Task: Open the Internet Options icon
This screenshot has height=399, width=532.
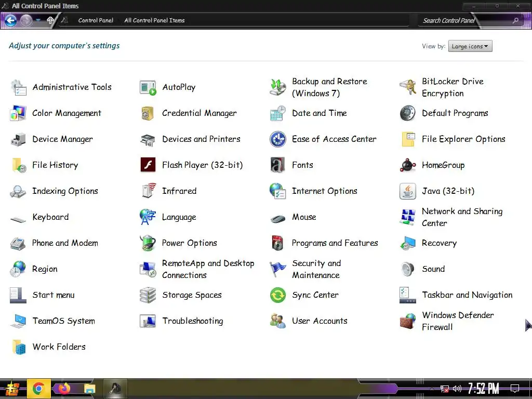Action: click(x=278, y=191)
